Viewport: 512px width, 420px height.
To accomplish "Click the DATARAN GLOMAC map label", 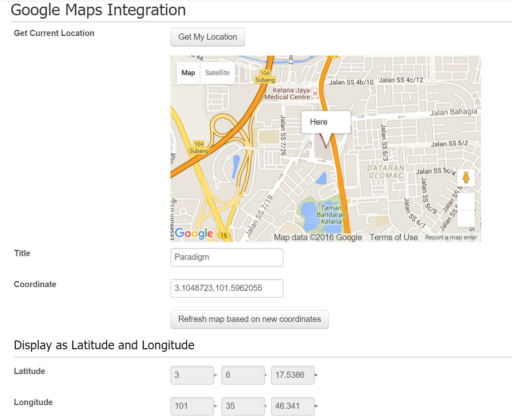I will (386, 172).
